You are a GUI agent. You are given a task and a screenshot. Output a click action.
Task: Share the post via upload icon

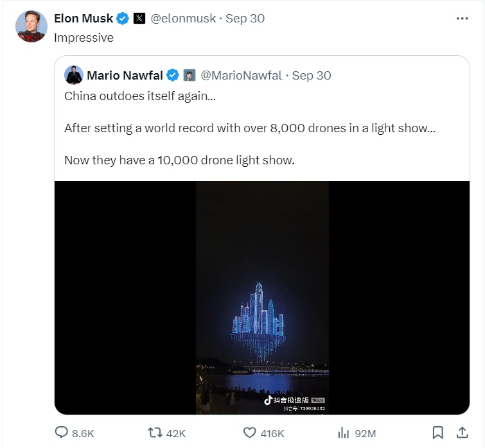point(462,433)
